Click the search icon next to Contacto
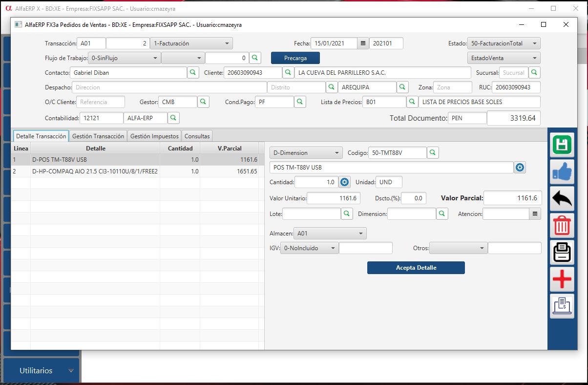The height and width of the screenshot is (385, 588). tap(193, 73)
